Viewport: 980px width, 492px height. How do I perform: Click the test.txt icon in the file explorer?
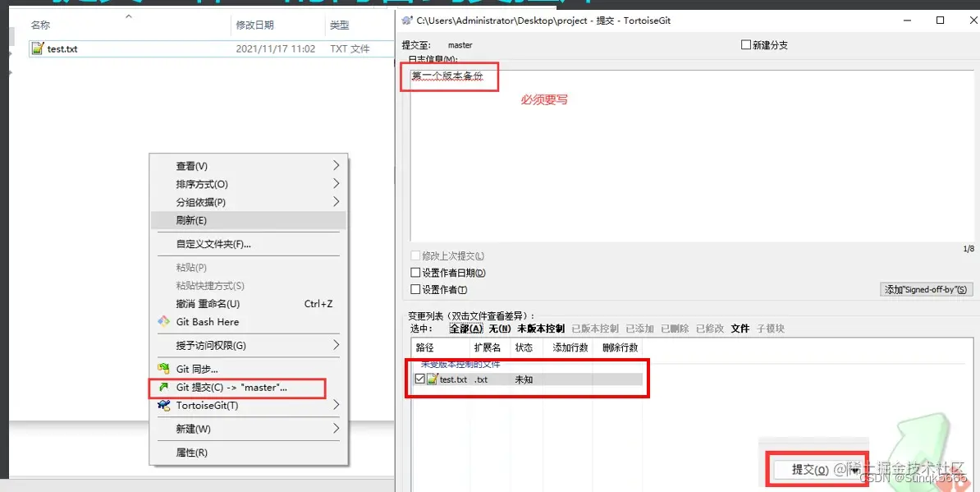coord(39,48)
